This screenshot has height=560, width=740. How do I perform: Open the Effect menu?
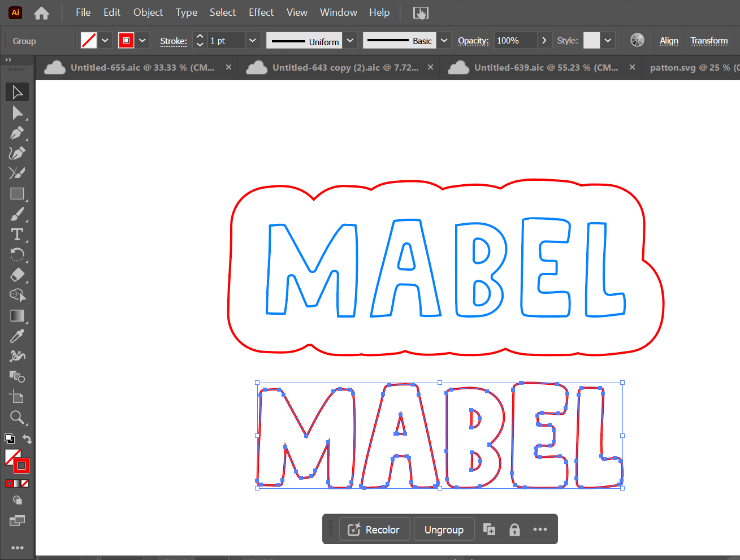coord(261,12)
